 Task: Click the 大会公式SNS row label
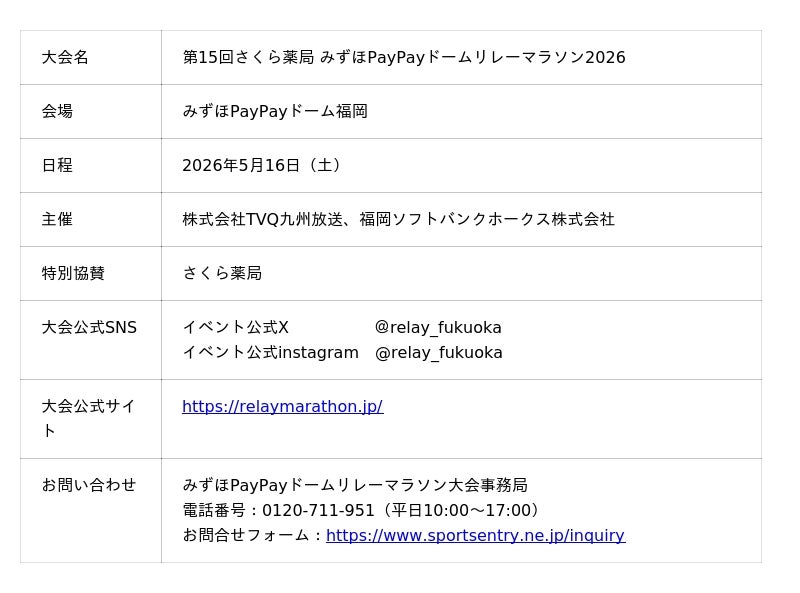click(89, 327)
